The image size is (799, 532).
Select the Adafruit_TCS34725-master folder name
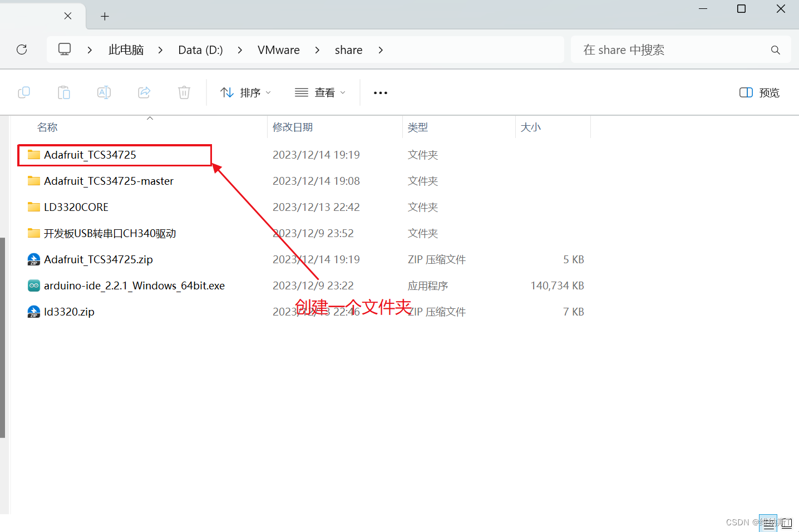[x=108, y=181]
